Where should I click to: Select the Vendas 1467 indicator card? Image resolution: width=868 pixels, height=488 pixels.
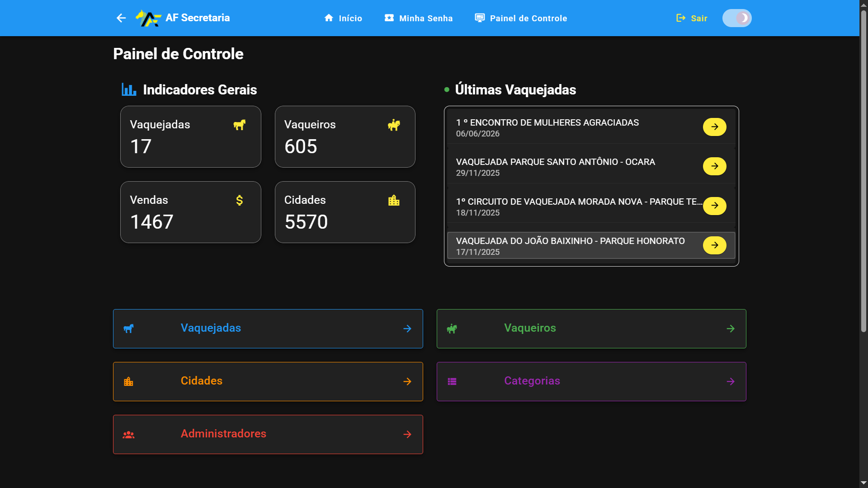point(191,212)
